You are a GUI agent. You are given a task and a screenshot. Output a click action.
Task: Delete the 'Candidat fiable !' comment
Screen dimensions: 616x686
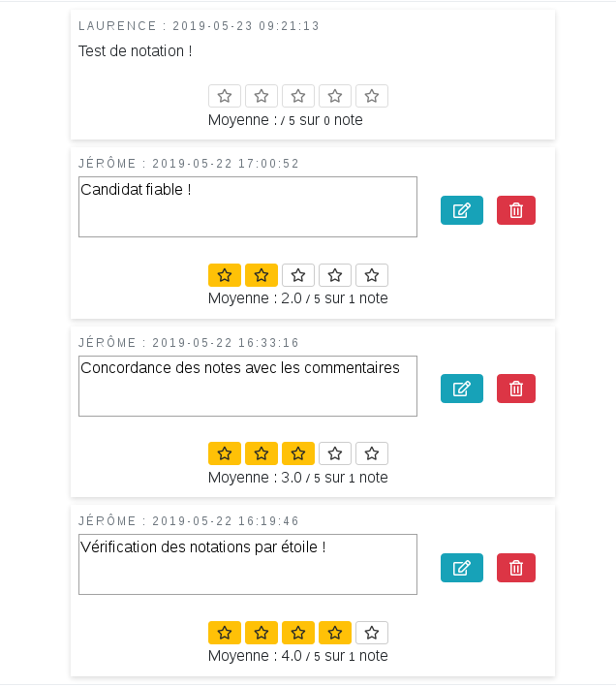point(516,210)
